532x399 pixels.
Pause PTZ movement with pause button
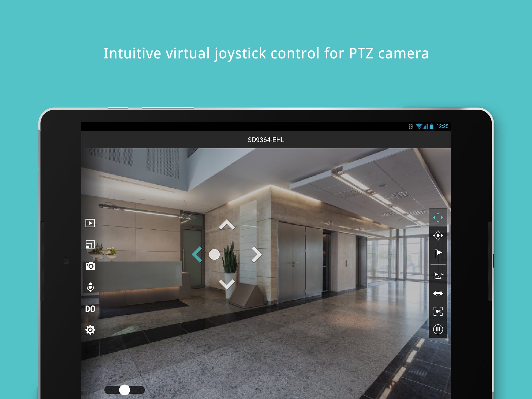coord(438,329)
